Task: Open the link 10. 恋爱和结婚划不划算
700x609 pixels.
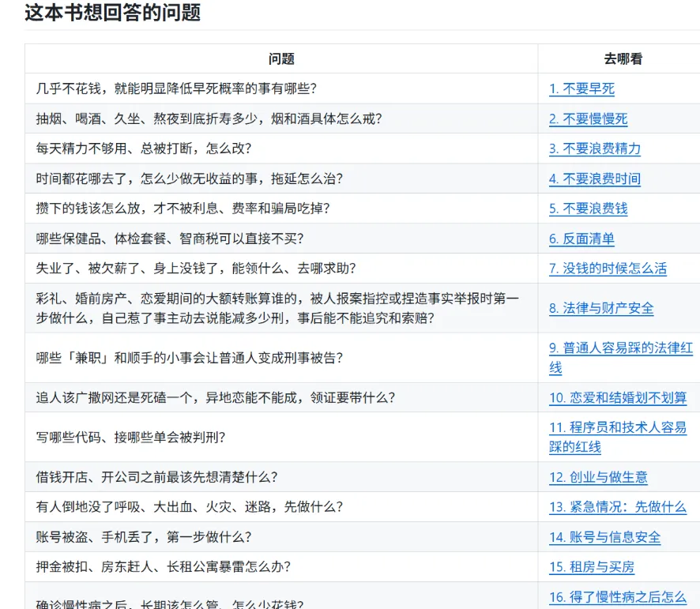Action: [618, 398]
